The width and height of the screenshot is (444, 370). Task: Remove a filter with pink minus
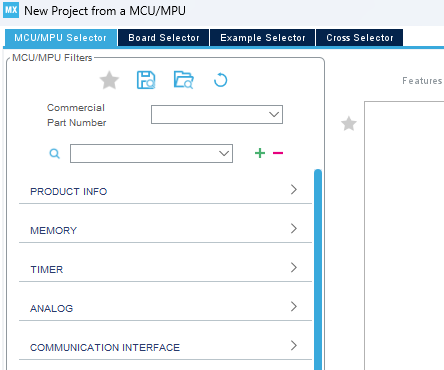278,153
